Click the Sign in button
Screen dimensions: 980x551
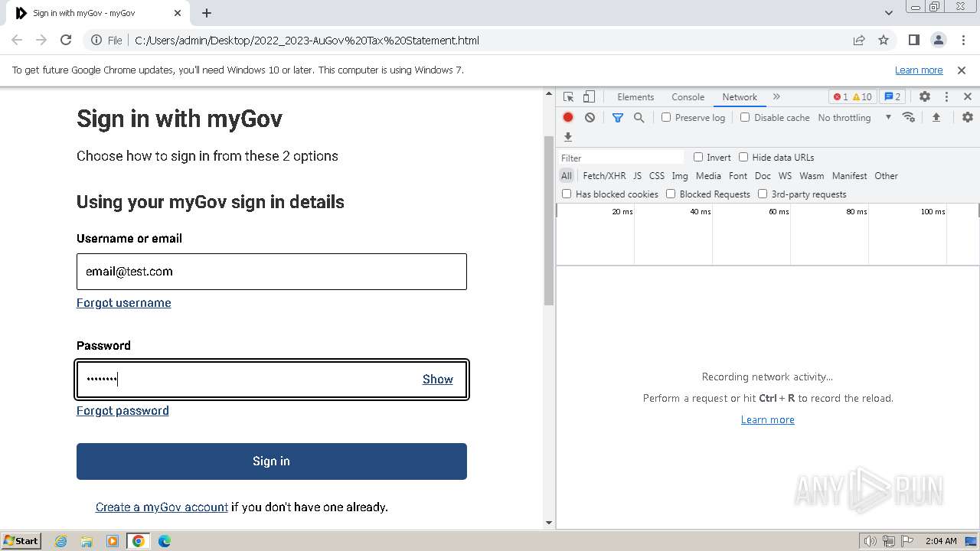pos(272,461)
